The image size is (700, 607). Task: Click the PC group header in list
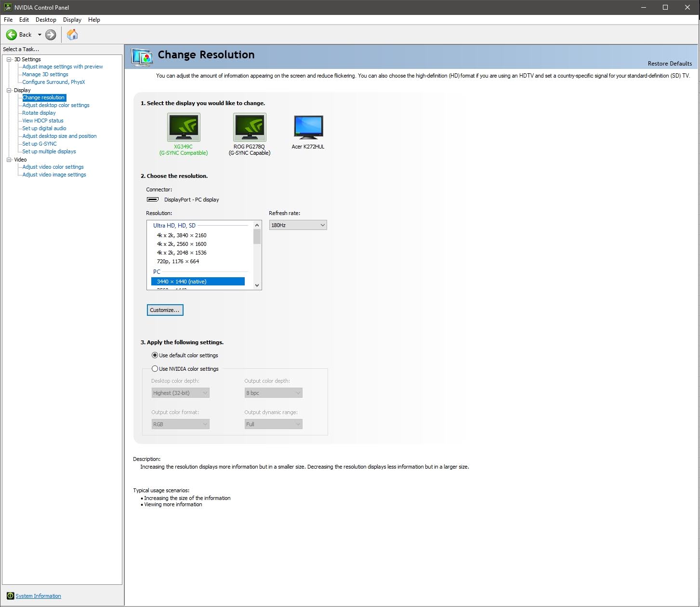[x=157, y=272]
